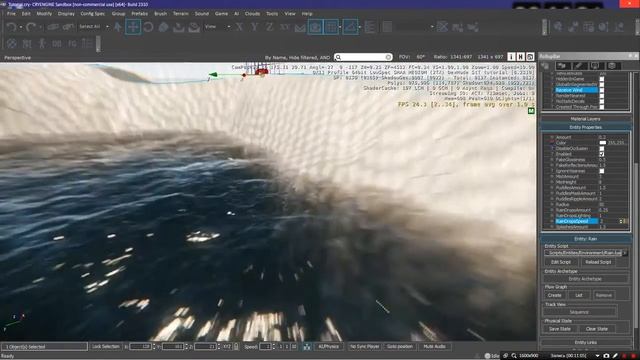Open the Clouds menu
The width and height of the screenshot is (640, 360).
click(x=252, y=13)
